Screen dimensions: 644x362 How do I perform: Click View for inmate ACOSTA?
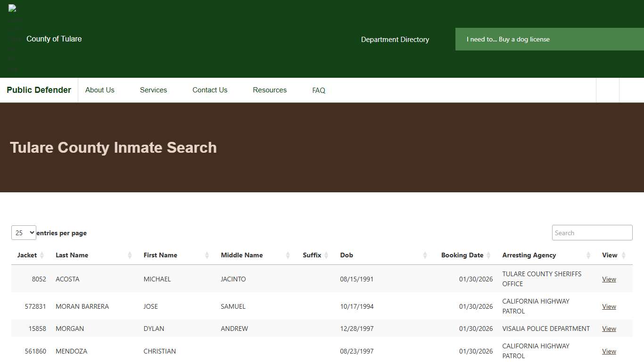coord(609,279)
